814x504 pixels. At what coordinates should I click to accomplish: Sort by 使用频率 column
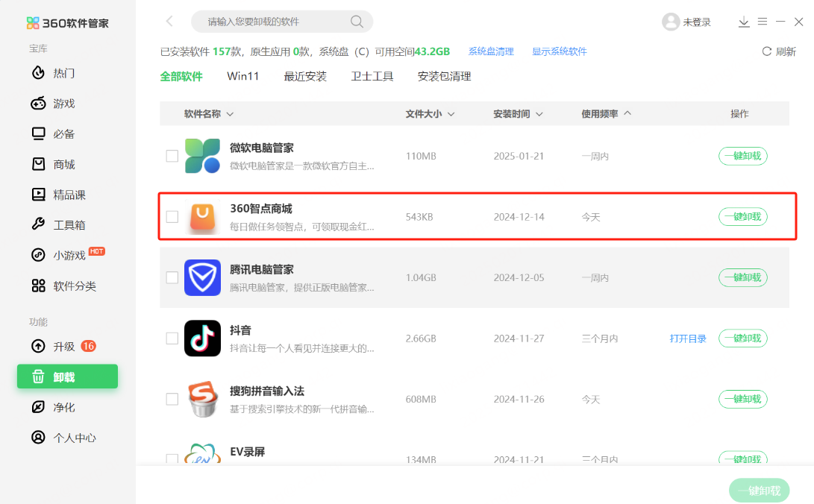(x=606, y=113)
